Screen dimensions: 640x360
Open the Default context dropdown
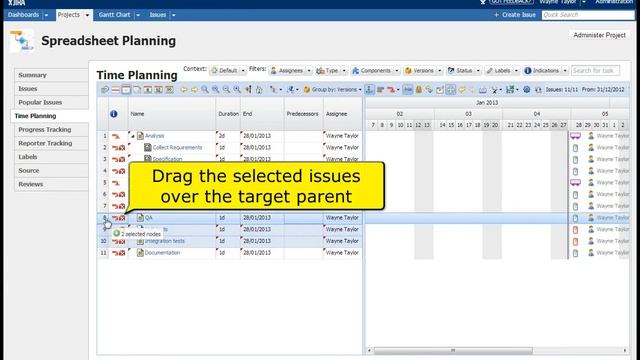[x=228, y=70]
